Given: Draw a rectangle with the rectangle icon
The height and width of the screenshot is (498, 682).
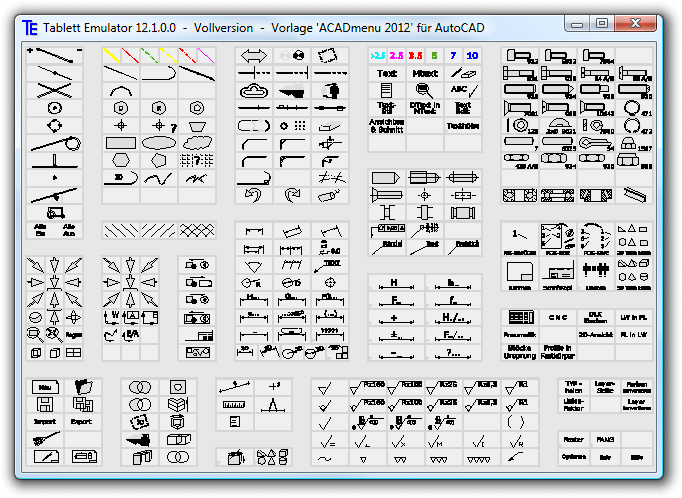Looking at the screenshot, I should tap(121, 143).
